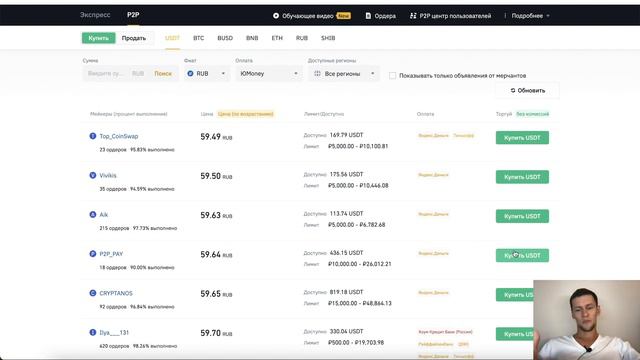Click the ₽15,000.00 - ₽48,864.13 limit
The image size is (640, 360).
360,303
